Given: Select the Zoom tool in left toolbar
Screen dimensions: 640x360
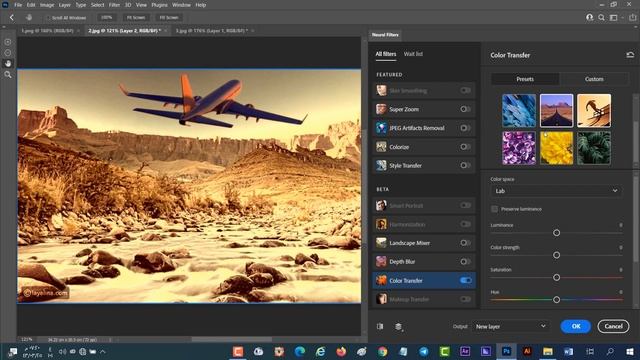Looking at the screenshot, I should [8, 75].
